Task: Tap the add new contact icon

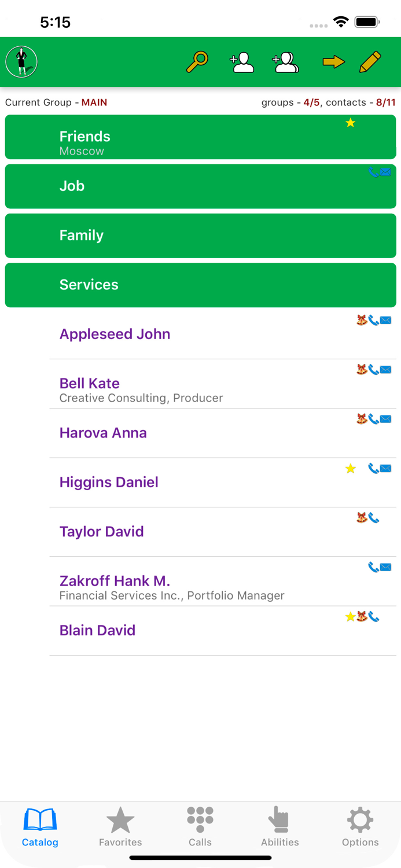Action: pos(242,61)
